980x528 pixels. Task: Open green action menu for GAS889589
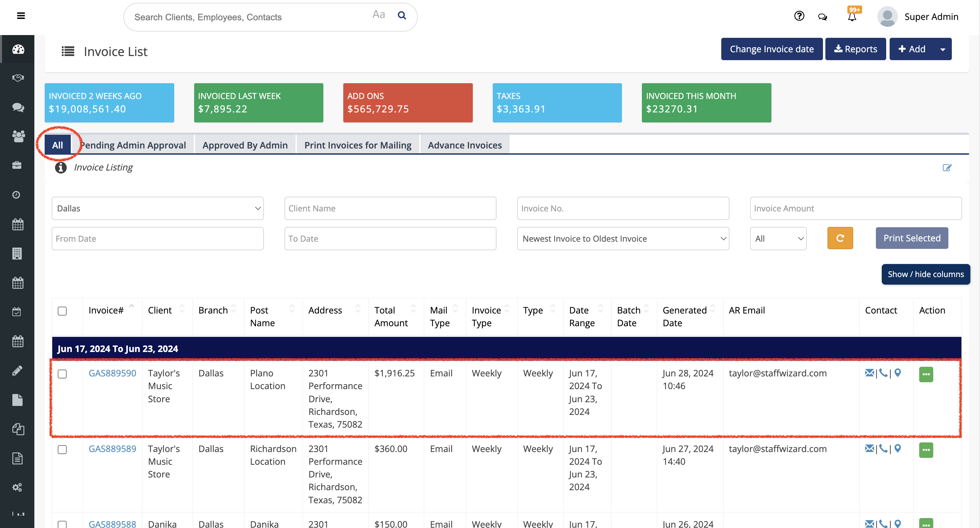[x=926, y=450]
